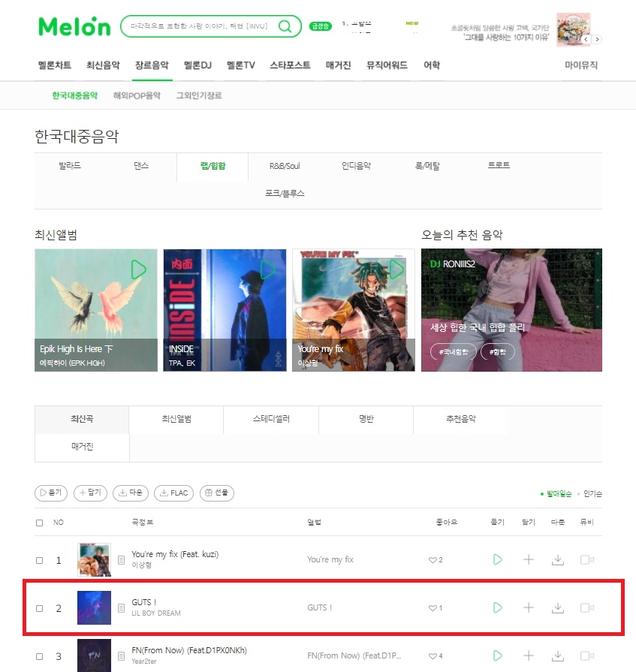636x672 pixels.
Task: Open the 해외POP음악 link
Action: click(x=137, y=95)
